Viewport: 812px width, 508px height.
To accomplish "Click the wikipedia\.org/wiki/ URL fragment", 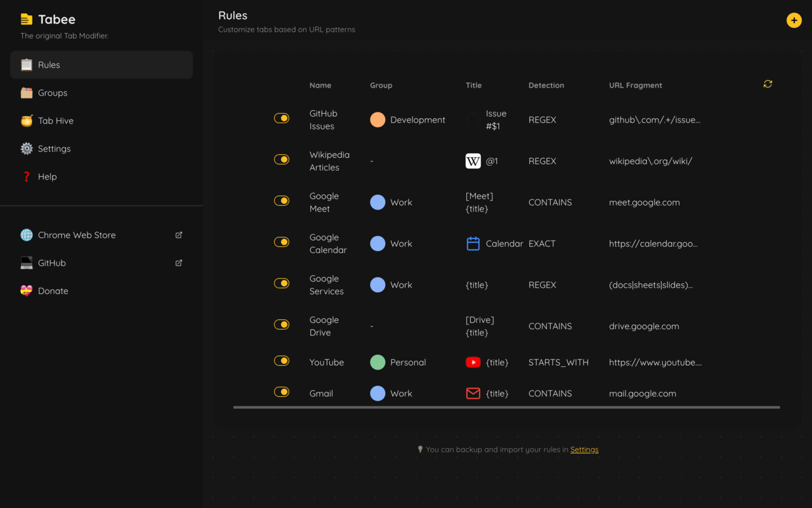I will point(651,161).
